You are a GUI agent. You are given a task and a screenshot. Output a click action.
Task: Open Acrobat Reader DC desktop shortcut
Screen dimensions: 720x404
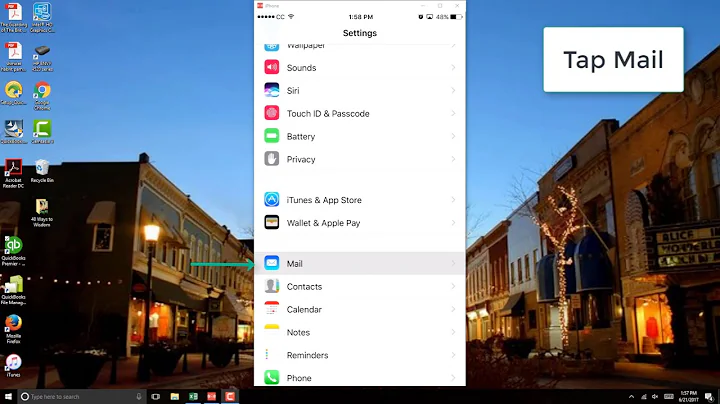(13, 174)
